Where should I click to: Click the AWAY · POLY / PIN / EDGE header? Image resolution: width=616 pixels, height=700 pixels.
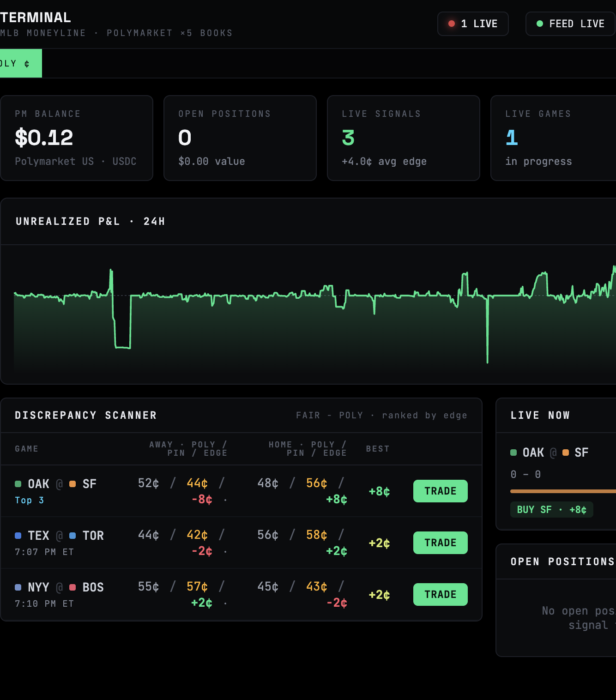188,449
